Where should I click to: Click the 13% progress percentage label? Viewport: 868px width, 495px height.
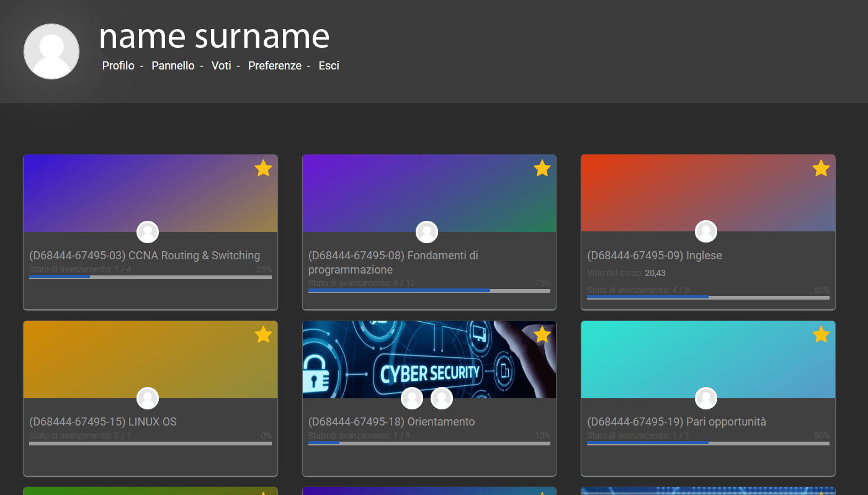coord(543,436)
